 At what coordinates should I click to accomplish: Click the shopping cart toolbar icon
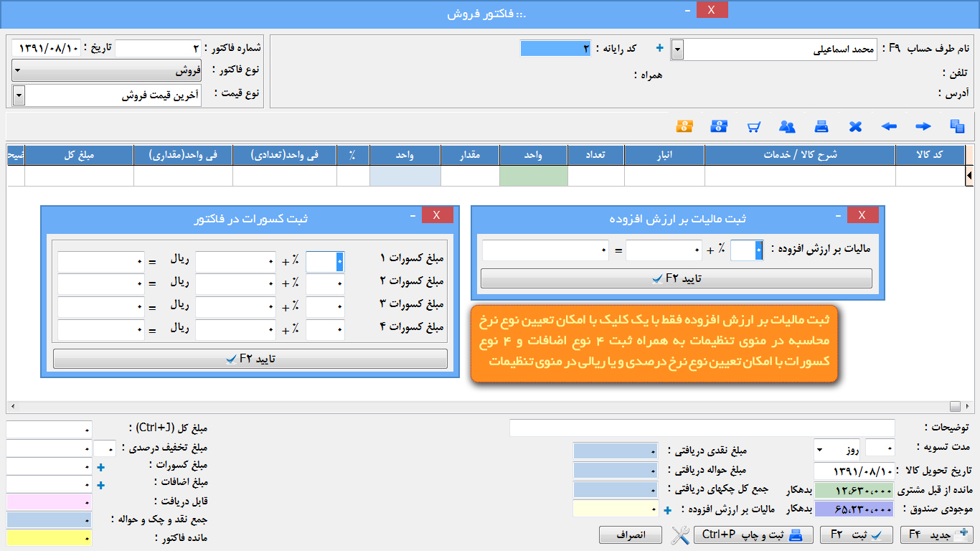[x=753, y=127]
